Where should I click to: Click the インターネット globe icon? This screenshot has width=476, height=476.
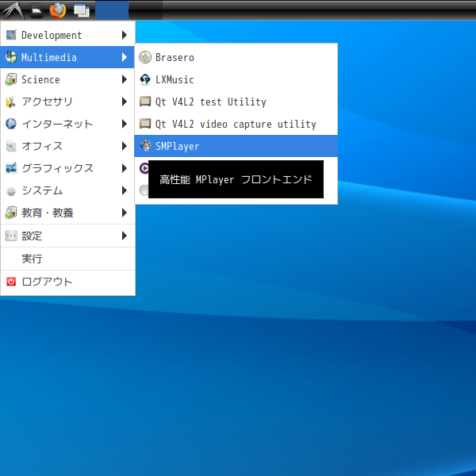coord(11,124)
